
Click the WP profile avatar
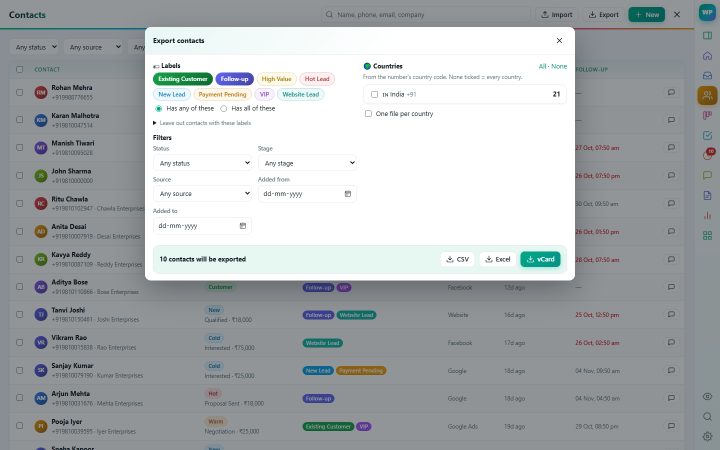click(707, 13)
